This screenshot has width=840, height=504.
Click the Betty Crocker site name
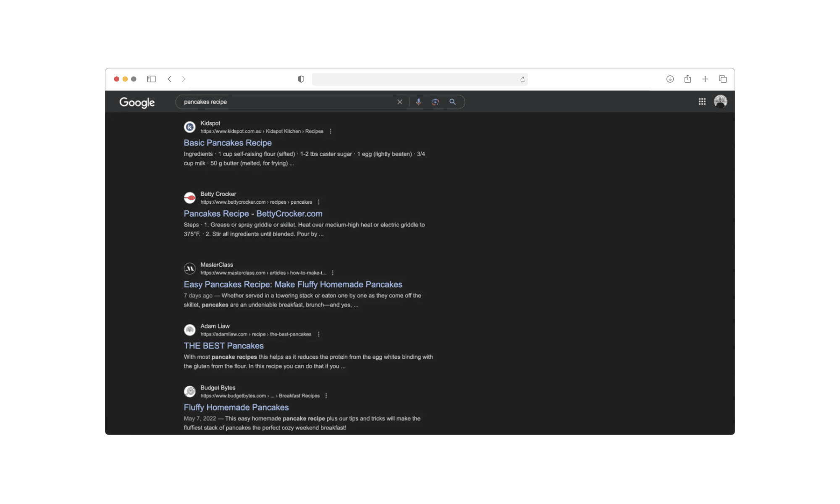click(218, 194)
